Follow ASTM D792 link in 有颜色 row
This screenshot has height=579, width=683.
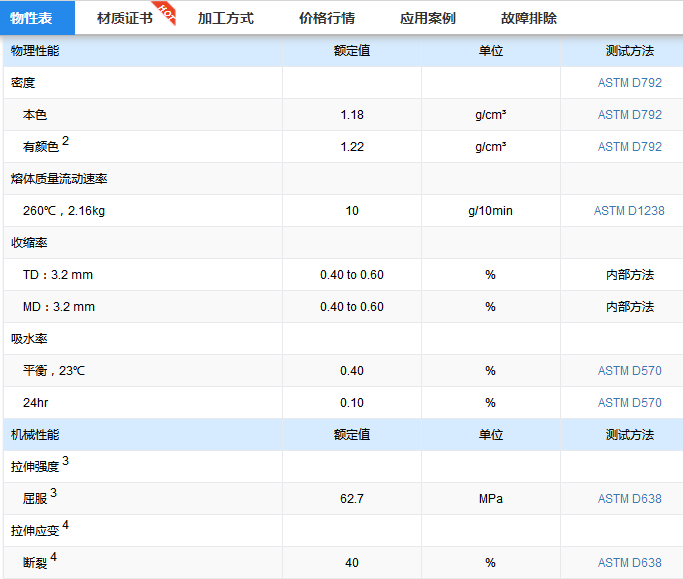coord(629,147)
